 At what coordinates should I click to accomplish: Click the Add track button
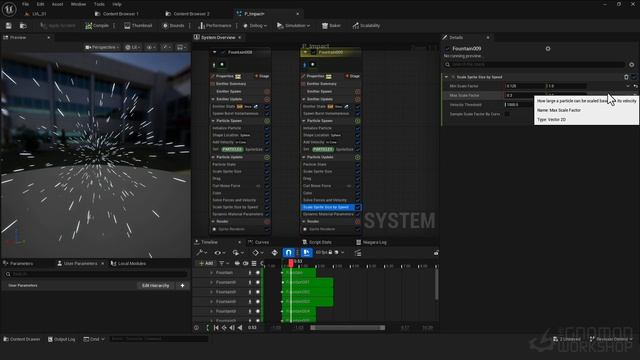coord(206,264)
